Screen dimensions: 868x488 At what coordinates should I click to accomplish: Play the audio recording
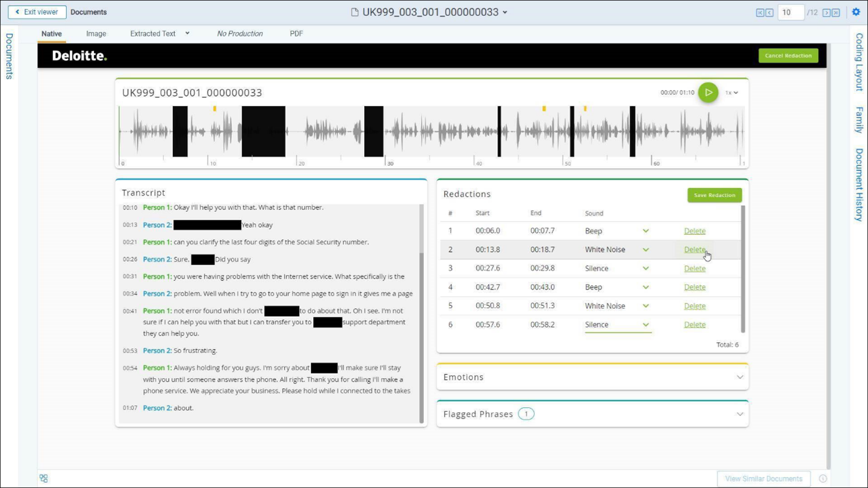click(x=708, y=93)
